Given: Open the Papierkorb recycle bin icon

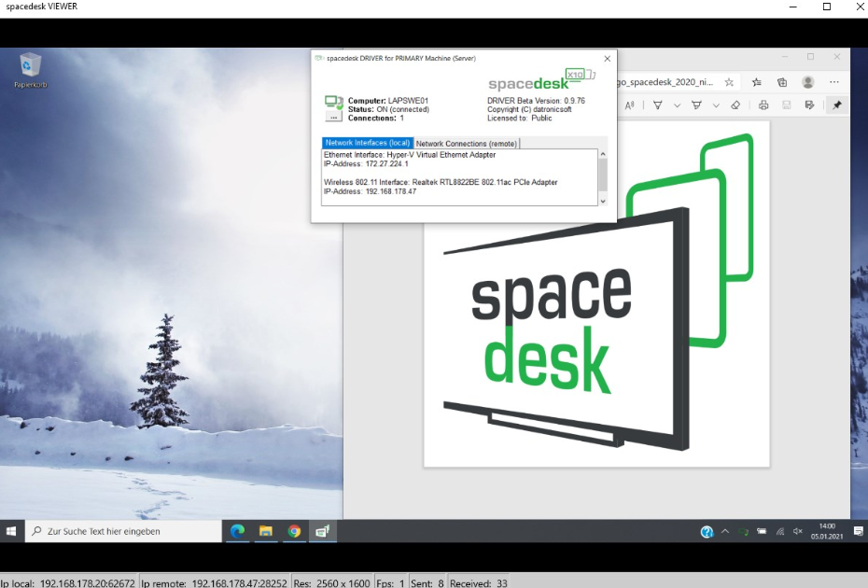Looking at the screenshot, I should tap(30, 70).
